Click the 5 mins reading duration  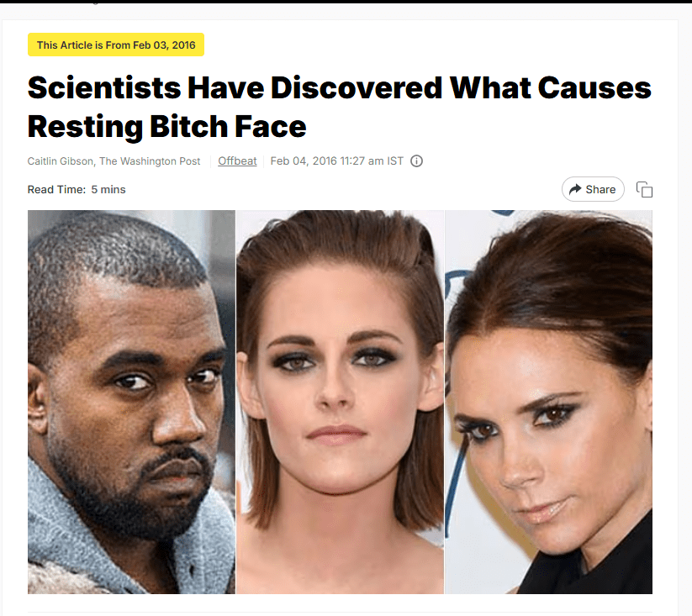(108, 190)
